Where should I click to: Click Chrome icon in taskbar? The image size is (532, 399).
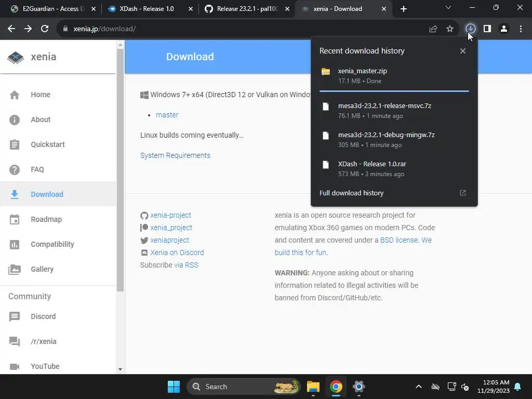point(336,387)
